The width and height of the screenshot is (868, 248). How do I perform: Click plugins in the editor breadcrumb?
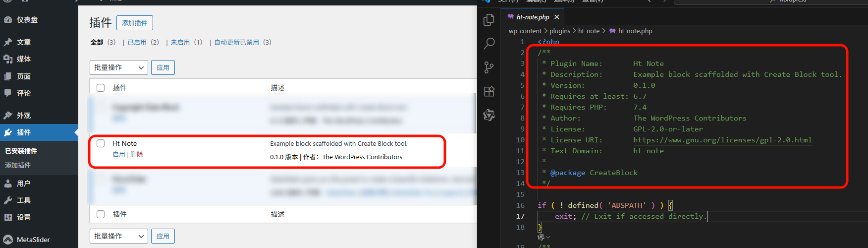[x=560, y=31]
